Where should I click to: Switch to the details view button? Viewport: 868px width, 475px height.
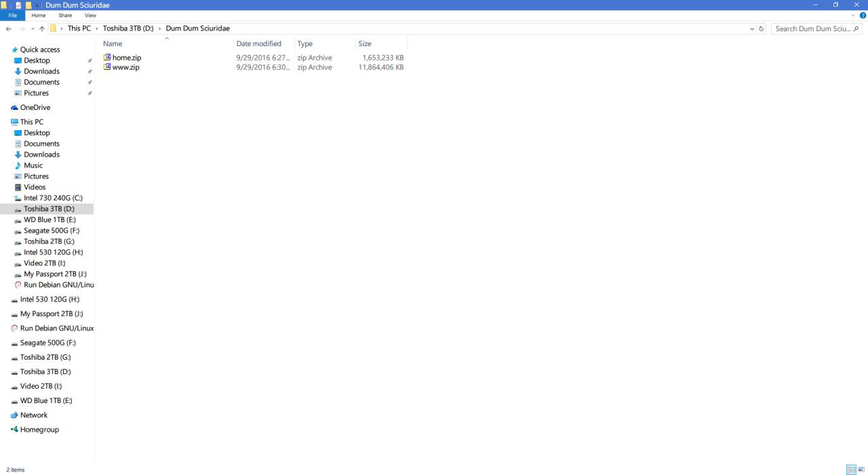pos(851,470)
